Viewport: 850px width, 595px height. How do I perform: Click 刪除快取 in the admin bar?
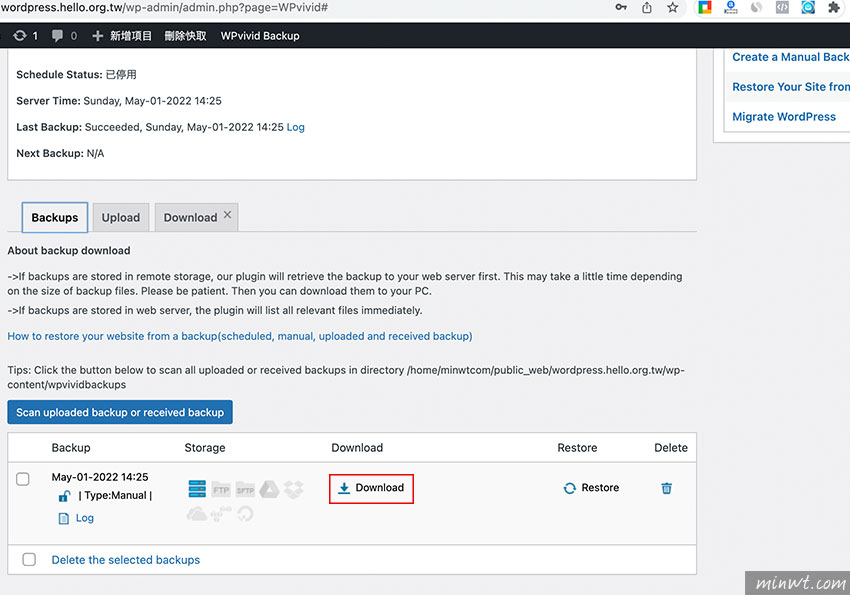185,36
